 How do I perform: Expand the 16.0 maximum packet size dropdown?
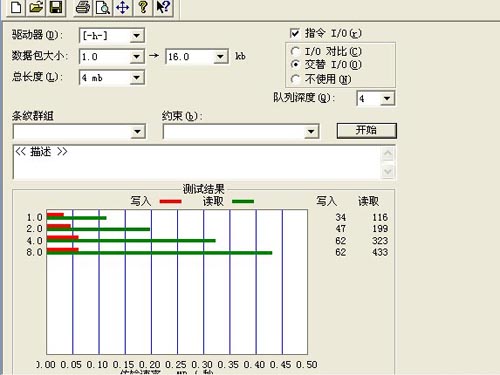220,57
